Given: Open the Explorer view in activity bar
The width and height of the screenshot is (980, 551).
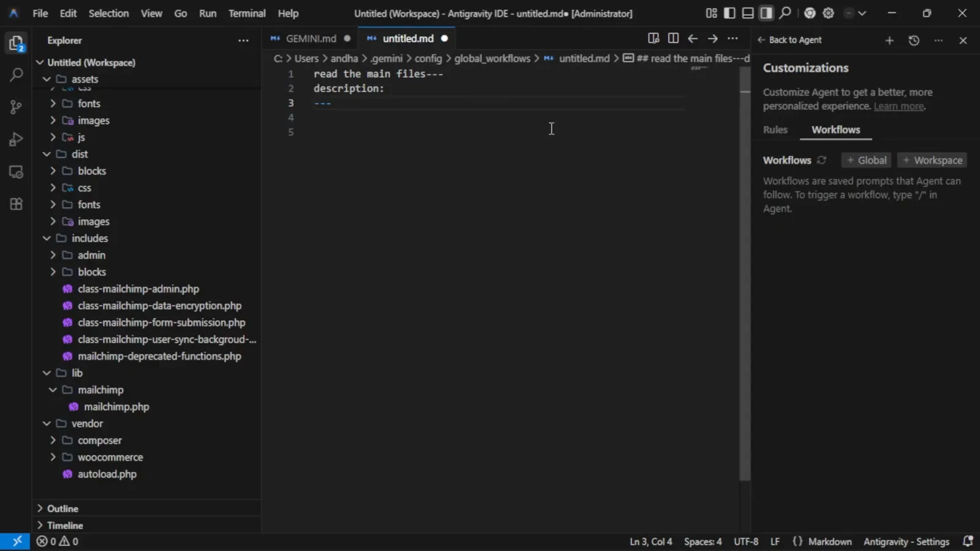Looking at the screenshot, I should click(x=16, y=43).
